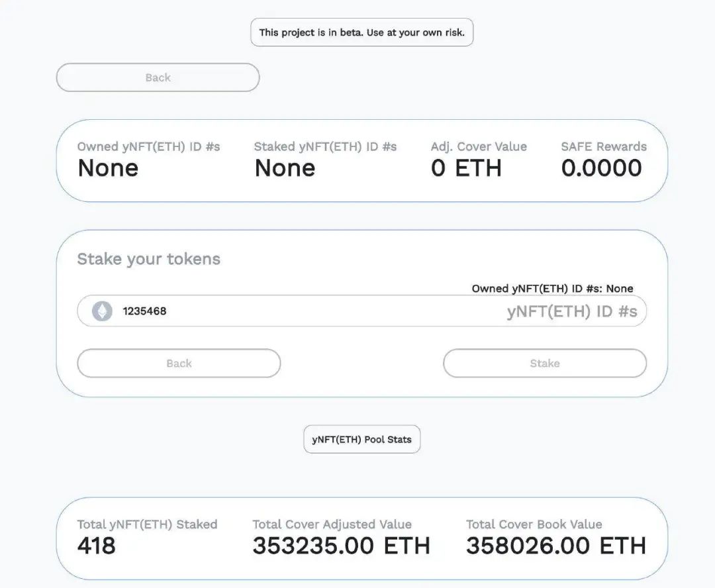
Task: Open the yNFT(ETH) Pool Stats label
Action: tap(361, 439)
